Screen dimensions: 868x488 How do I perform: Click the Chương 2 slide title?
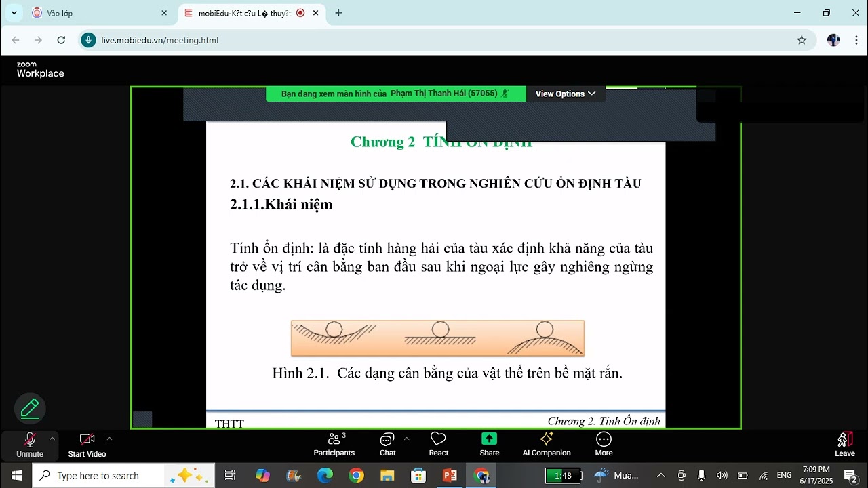click(x=441, y=142)
